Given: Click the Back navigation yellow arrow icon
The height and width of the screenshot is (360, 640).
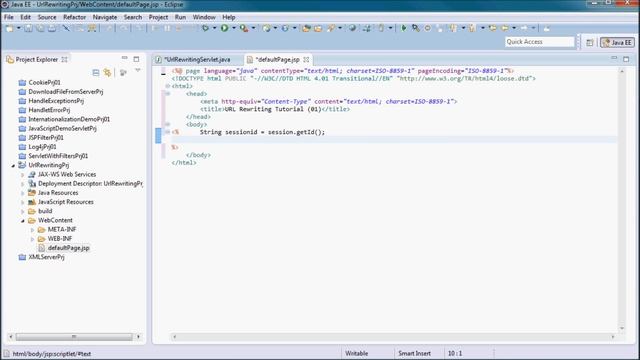Looking at the screenshot, I should pos(505,28).
